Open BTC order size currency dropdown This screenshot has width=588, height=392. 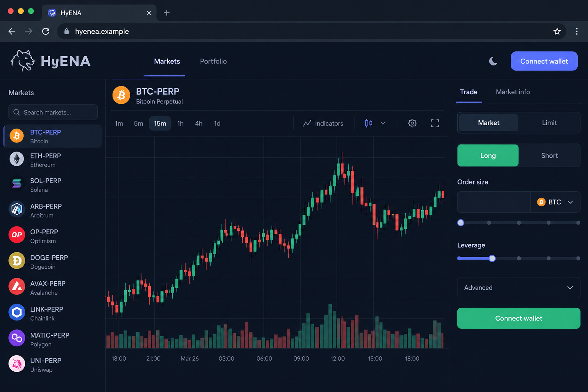pos(555,202)
